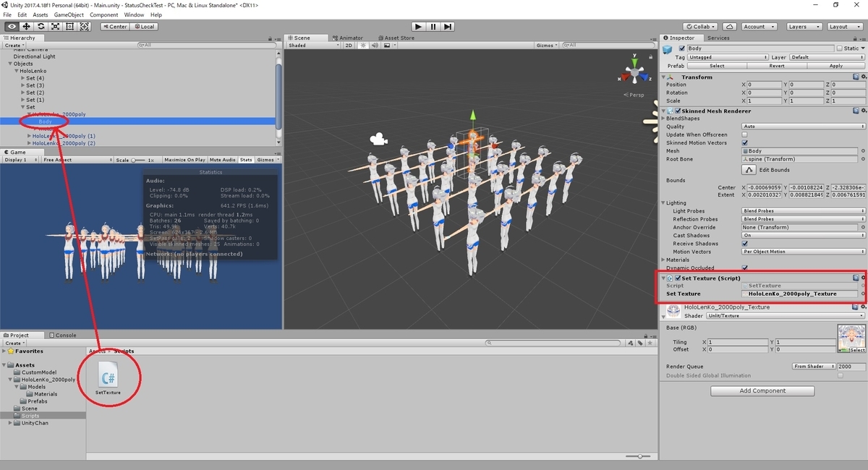Toggle Stats overlay in Game view
868x470 pixels.
[x=246, y=160]
